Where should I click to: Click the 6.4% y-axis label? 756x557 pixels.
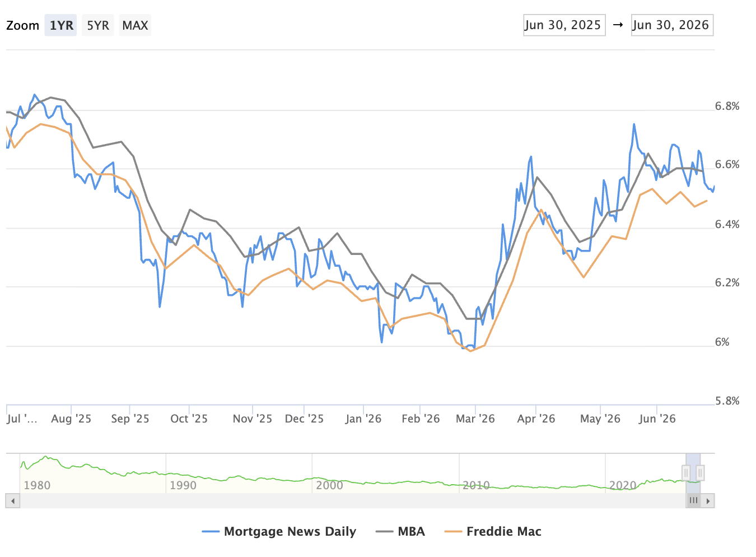(x=727, y=224)
